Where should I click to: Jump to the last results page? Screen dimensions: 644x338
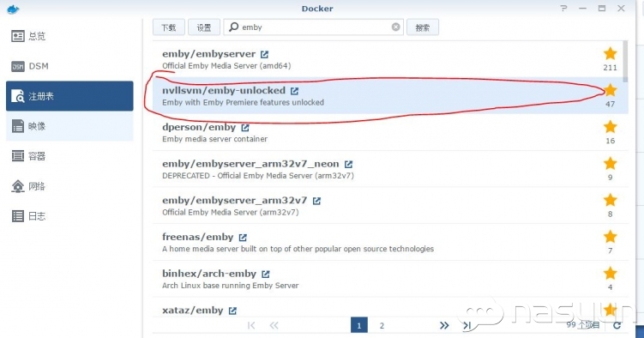pyautogui.click(x=466, y=325)
